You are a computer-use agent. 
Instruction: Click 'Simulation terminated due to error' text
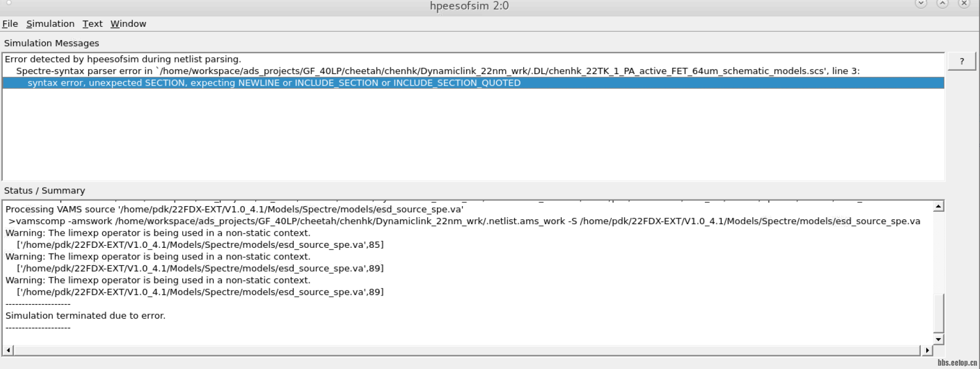pos(86,316)
